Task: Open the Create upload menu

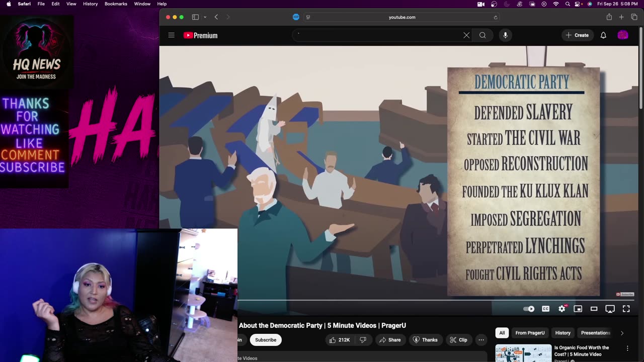Action: [577, 35]
